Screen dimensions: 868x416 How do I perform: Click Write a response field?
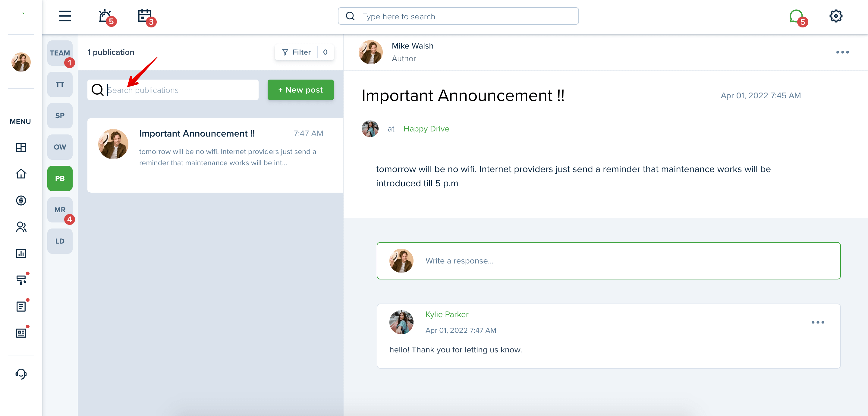[608, 260]
